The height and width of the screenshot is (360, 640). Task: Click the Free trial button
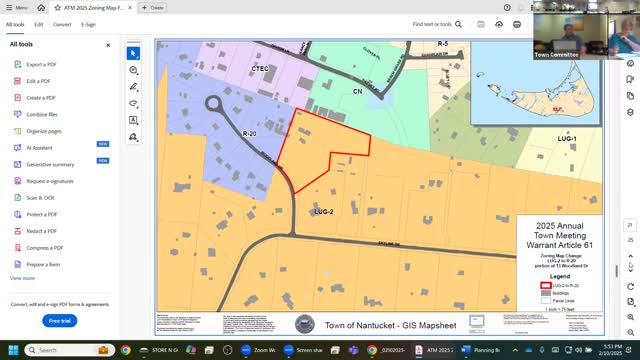point(60,321)
